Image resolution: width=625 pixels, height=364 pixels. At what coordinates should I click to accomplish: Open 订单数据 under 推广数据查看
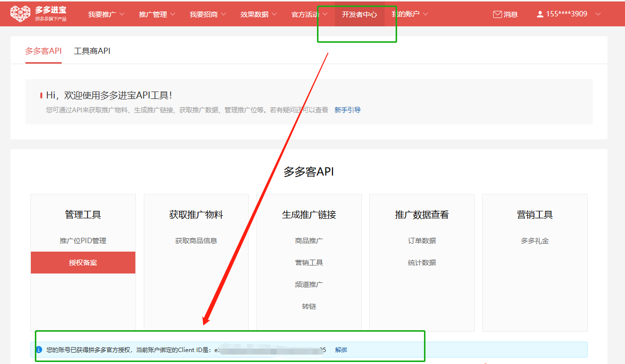(422, 241)
